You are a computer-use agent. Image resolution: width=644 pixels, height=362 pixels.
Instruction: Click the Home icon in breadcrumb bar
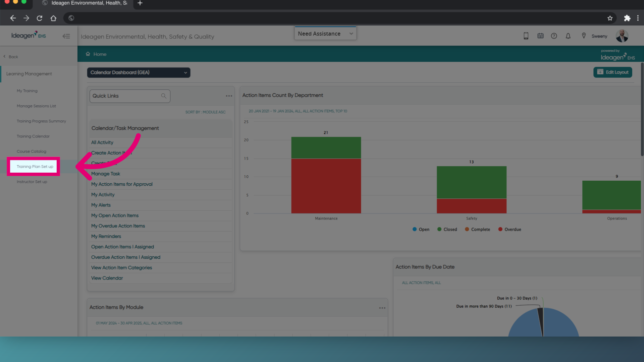88,54
